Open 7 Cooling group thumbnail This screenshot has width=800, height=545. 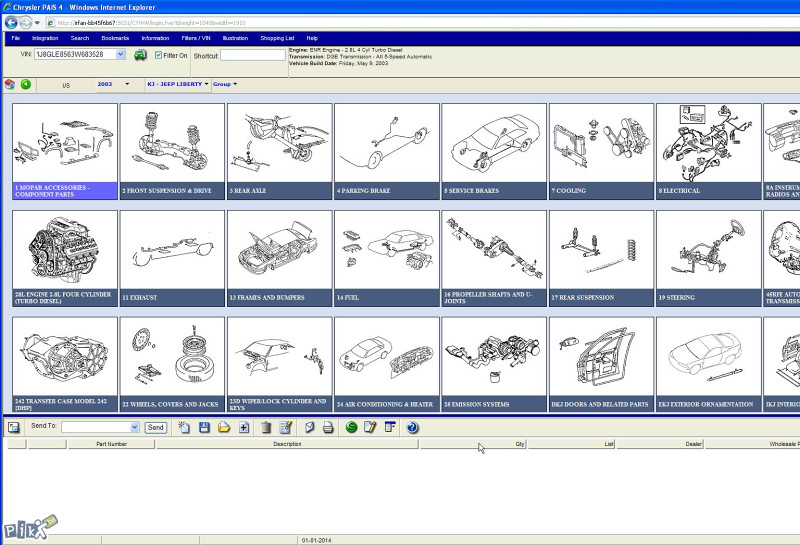coord(602,151)
